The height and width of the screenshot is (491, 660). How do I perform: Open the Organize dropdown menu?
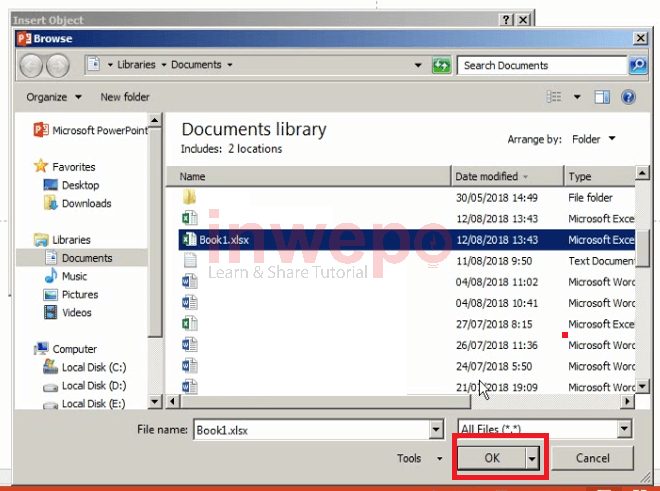54,97
